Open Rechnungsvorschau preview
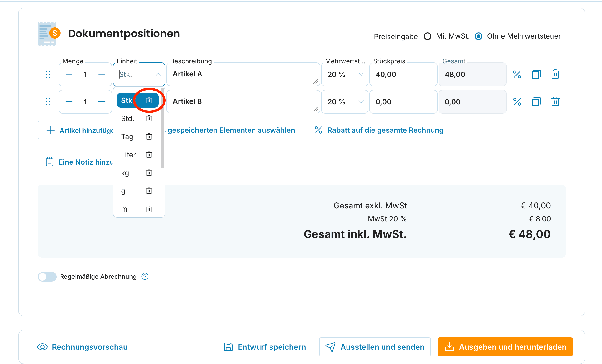The height and width of the screenshot is (364, 602). (x=82, y=347)
